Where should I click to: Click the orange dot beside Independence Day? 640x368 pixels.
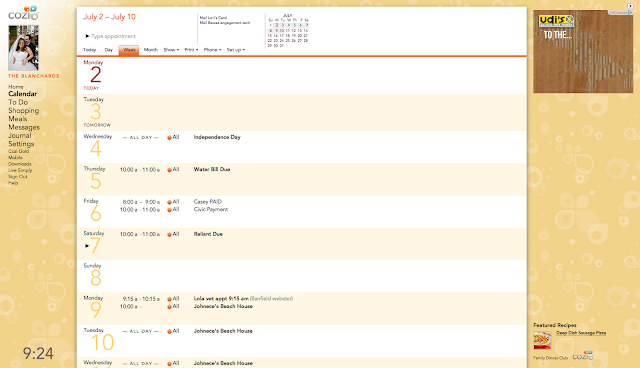pos(169,138)
